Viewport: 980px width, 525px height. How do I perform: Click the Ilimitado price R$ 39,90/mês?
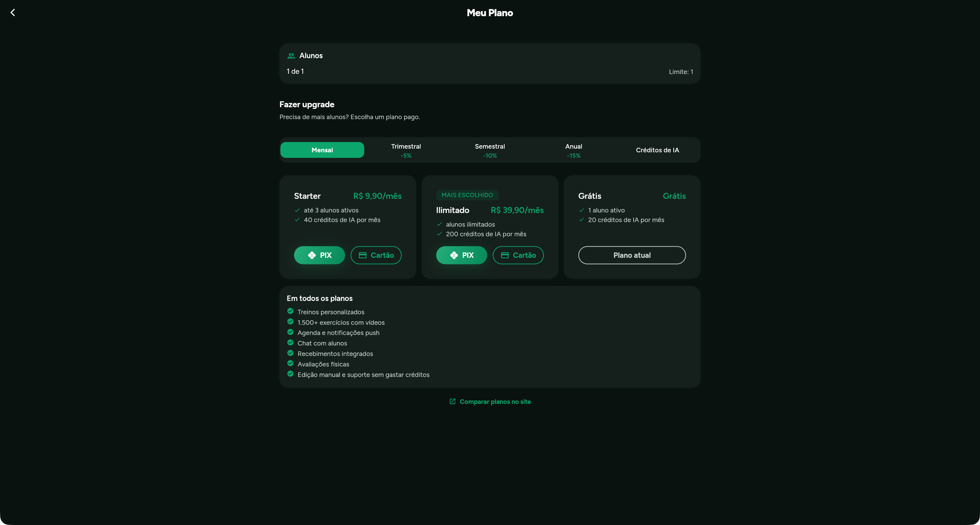[517, 210]
